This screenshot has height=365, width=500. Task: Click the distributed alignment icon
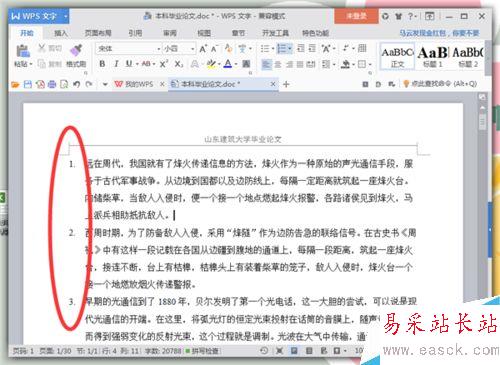(x=311, y=64)
